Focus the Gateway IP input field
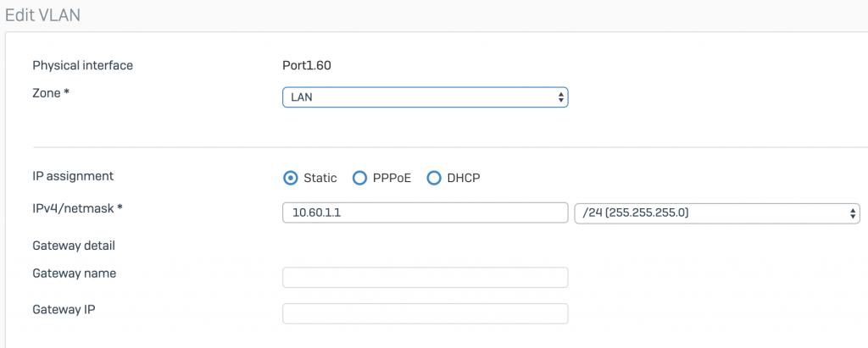This screenshot has height=348, width=868. point(426,313)
